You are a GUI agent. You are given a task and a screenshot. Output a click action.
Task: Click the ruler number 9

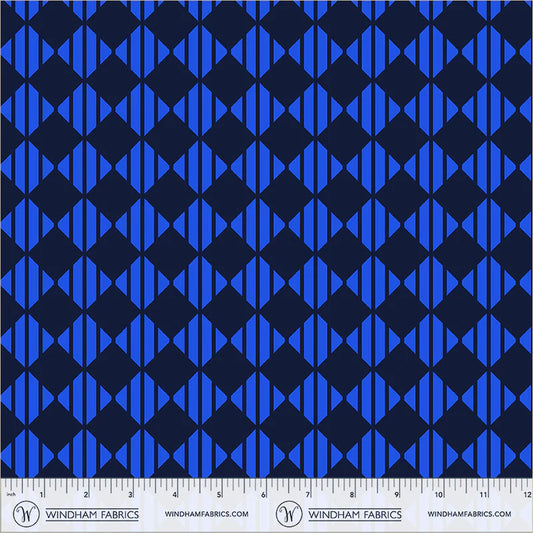tap(396, 495)
